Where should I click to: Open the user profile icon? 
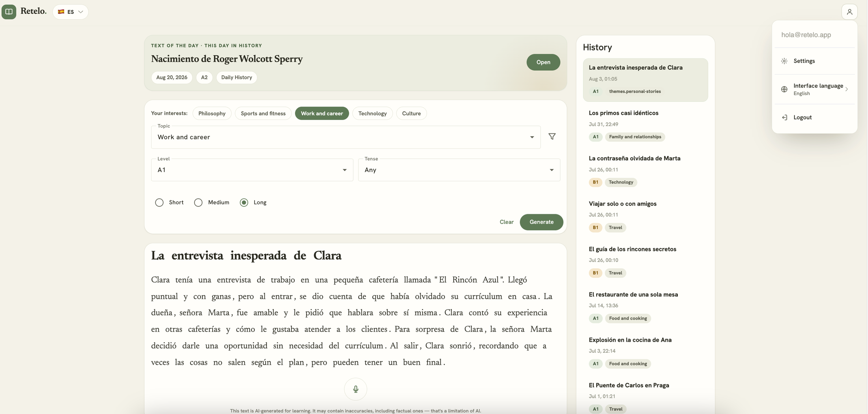click(849, 12)
